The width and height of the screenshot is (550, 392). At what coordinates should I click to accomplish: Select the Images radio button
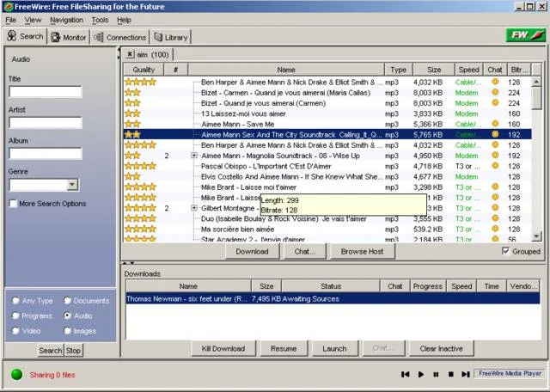67,331
